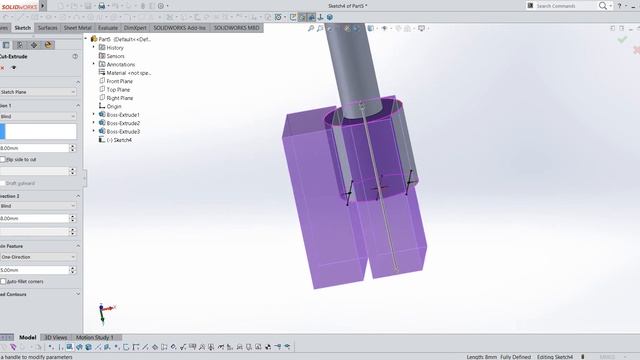Viewport: 640px width, 360px height.
Task: Expand the Selected Contours section chevron
Action: click(78, 294)
